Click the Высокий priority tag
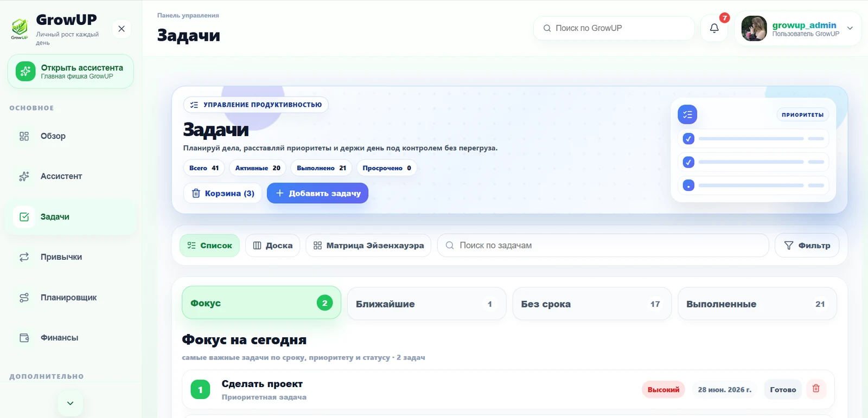868x418 pixels. point(663,389)
